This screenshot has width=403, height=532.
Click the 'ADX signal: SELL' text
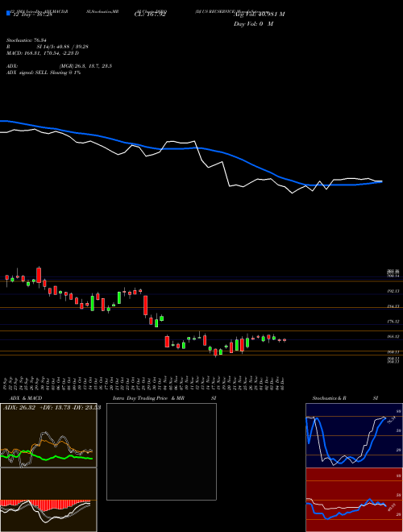27,73
